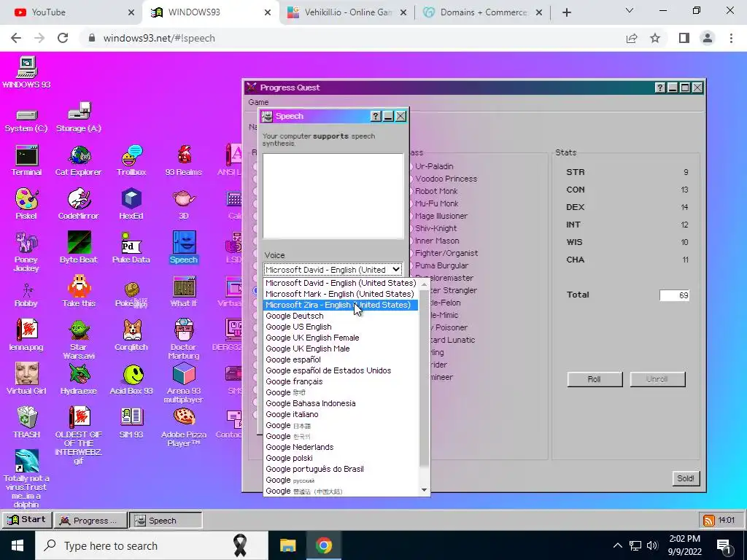The height and width of the screenshot is (560, 747).
Task: Open Speech window help button
Action: pos(376,116)
